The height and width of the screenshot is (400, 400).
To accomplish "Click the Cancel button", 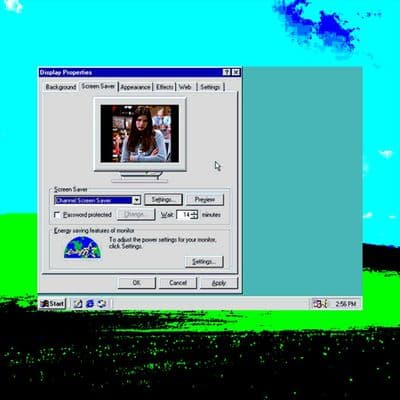I will [x=178, y=283].
